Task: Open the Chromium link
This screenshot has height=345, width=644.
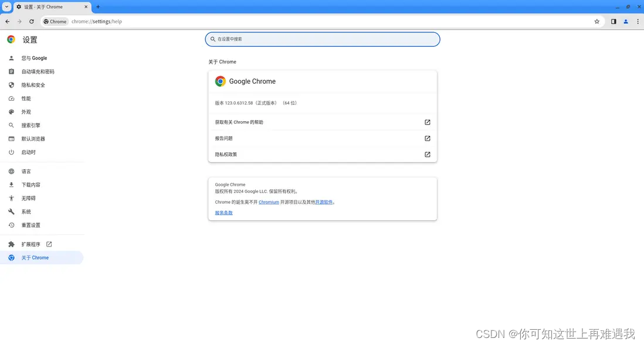Action: (269, 202)
